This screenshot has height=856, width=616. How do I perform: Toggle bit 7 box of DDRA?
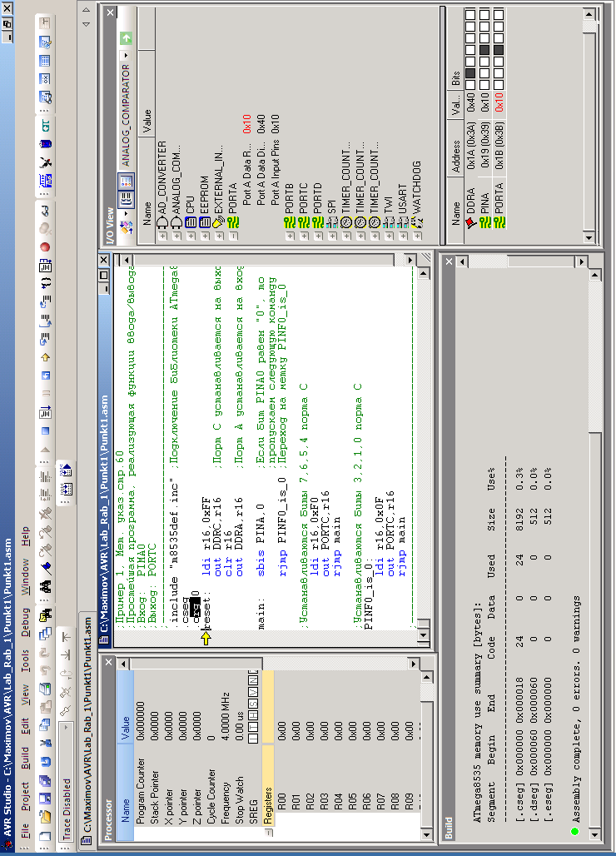coord(470,86)
